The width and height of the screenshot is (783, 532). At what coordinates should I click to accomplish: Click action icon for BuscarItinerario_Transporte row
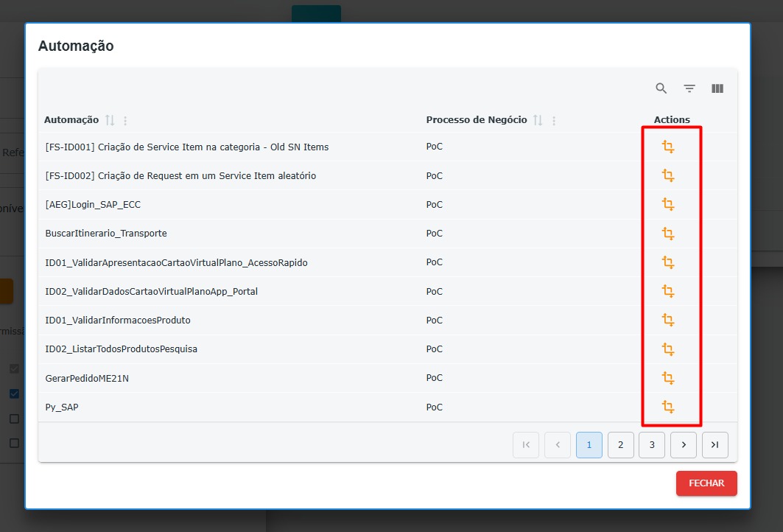click(x=668, y=234)
